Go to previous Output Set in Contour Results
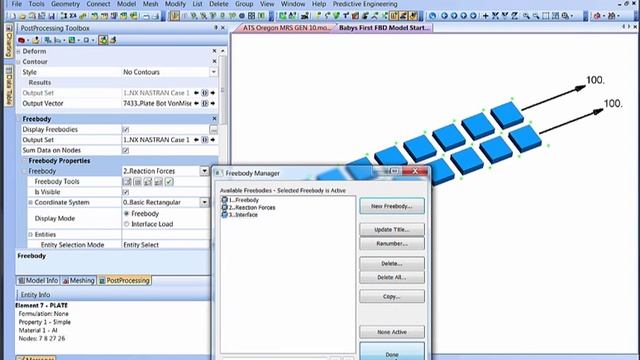 (x=196, y=93)
